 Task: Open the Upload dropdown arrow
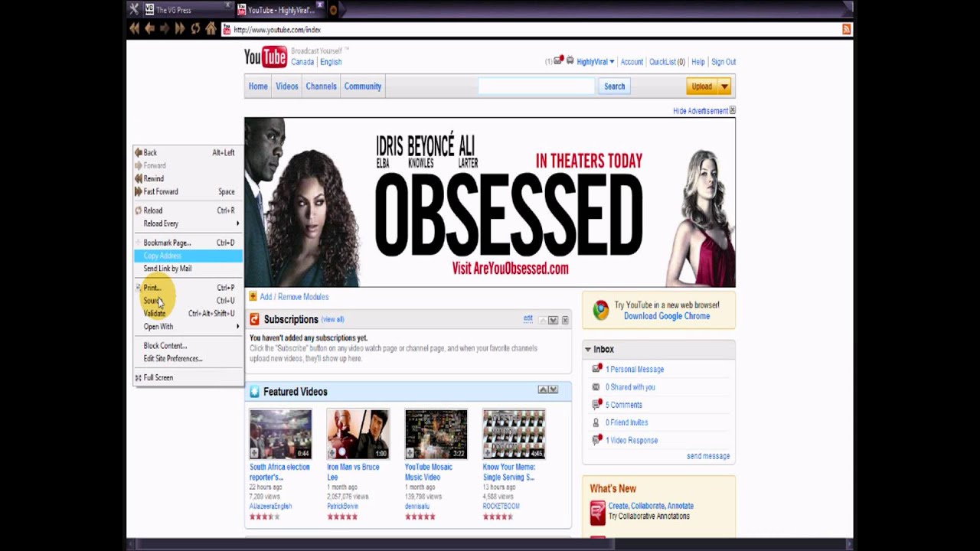[724, 86]
